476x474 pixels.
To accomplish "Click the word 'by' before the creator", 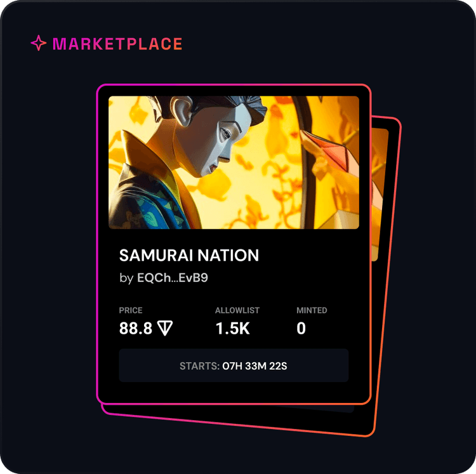I will (x=126, y=279).
